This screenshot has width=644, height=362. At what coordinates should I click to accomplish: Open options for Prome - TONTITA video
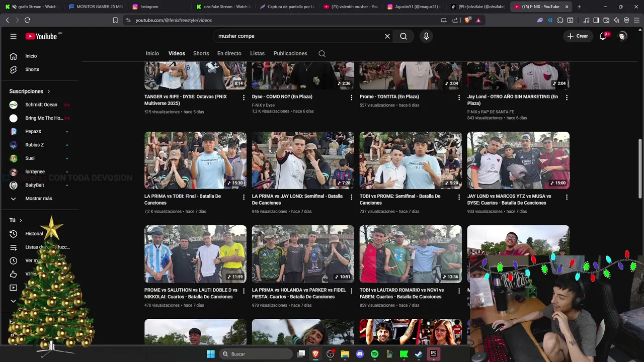[459, 98]
